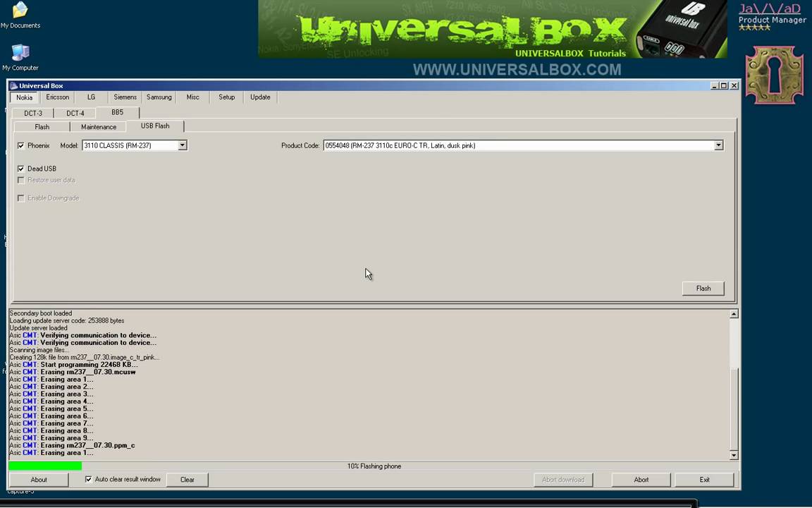Switch to the Samsung tab
The height and width of the screenshot is (508, 812).
[x=159, y=97]
